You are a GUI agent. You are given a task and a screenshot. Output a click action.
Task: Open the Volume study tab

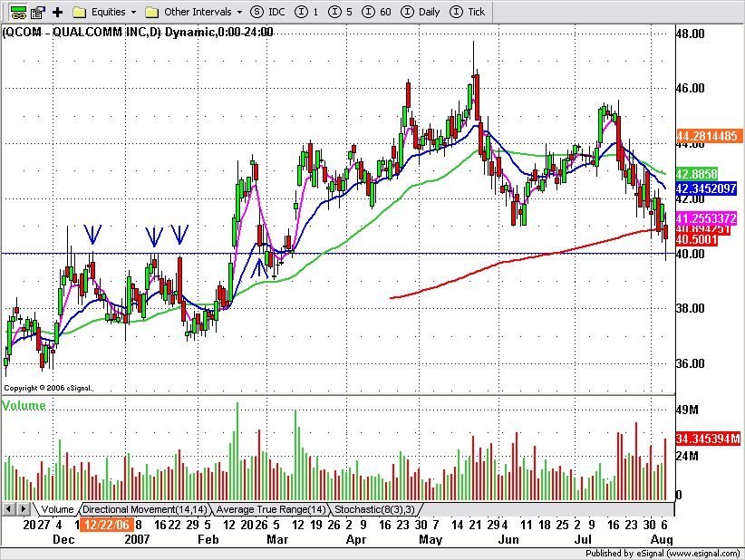pyautogui.click(x=57, y=509)
